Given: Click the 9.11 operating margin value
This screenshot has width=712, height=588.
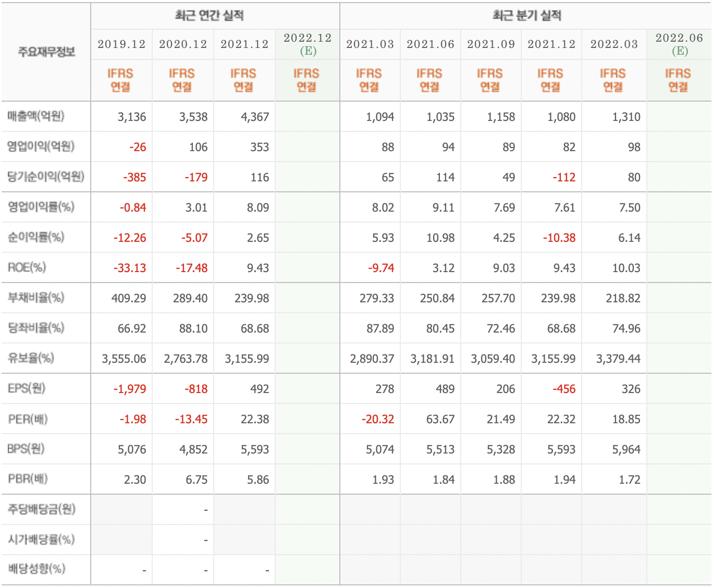Looking at the screenshot, I should click(x=444, y=207).
